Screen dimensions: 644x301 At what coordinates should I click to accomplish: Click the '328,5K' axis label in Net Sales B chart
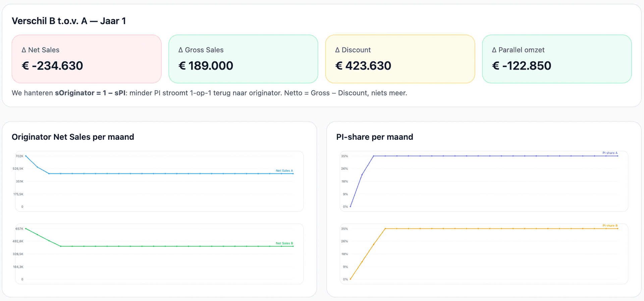coord(18,254)
